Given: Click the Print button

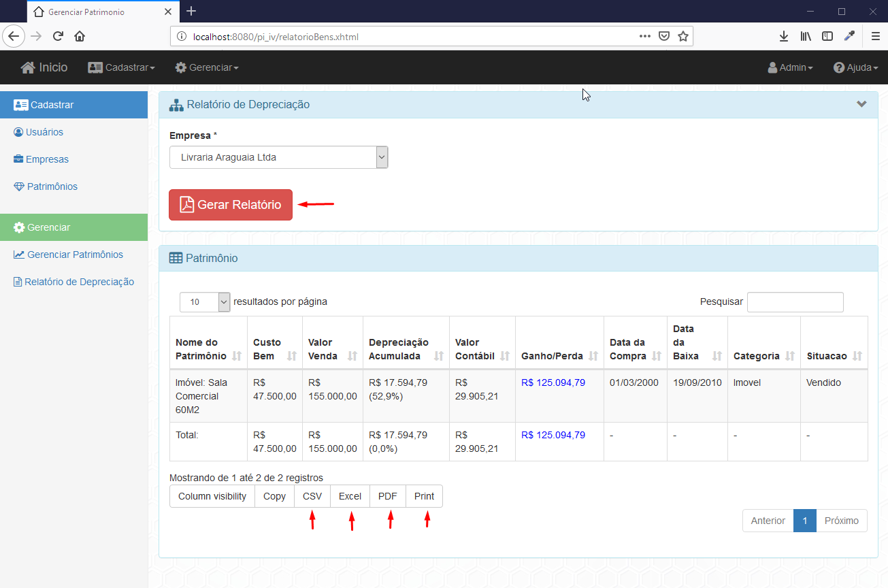Looking at the screenshot, I should tap(425, 496).
